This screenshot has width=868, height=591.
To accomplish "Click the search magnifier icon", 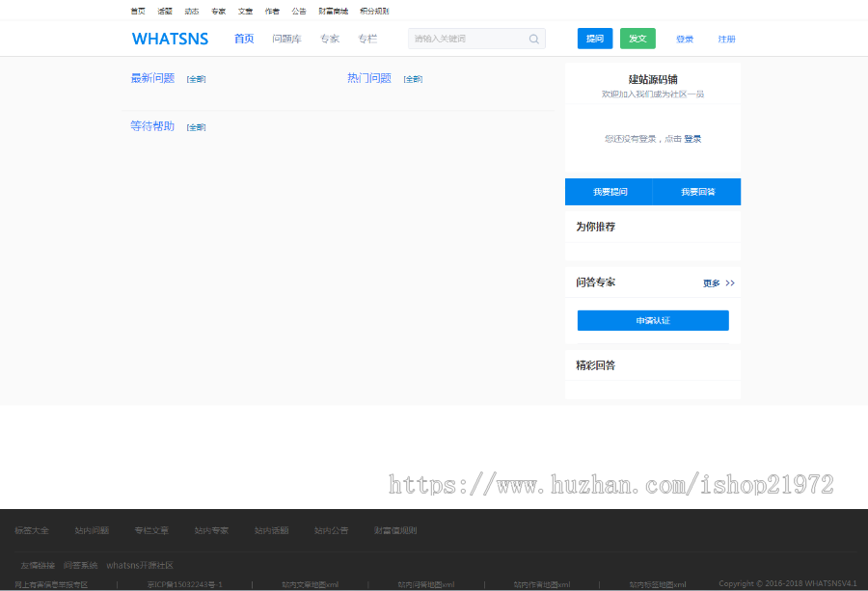I will (533, 39).
